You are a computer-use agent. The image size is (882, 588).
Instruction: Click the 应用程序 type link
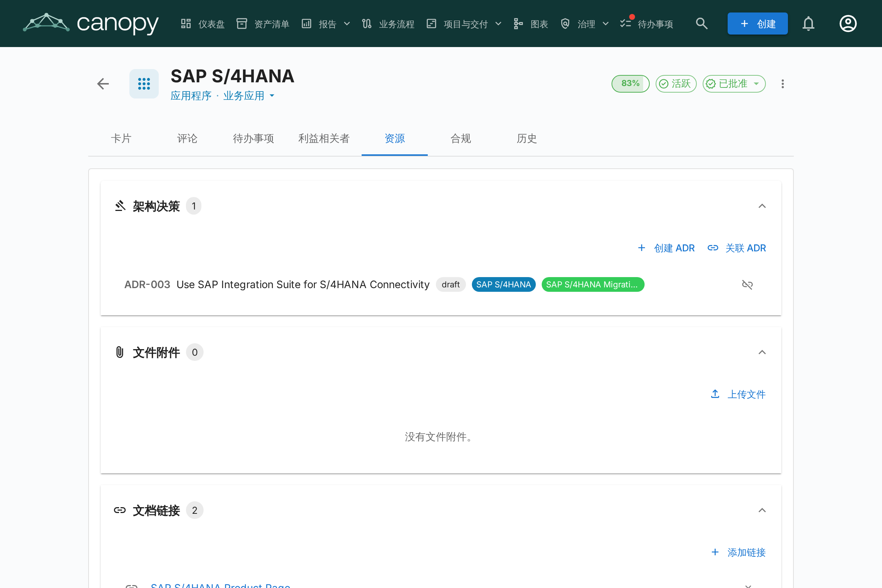point(191,96)
